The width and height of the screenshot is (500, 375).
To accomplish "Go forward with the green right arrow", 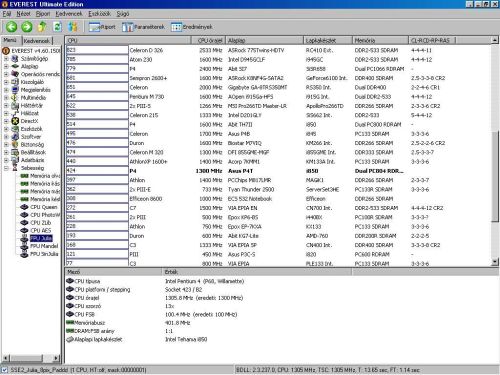I will (x=27, y=27).
